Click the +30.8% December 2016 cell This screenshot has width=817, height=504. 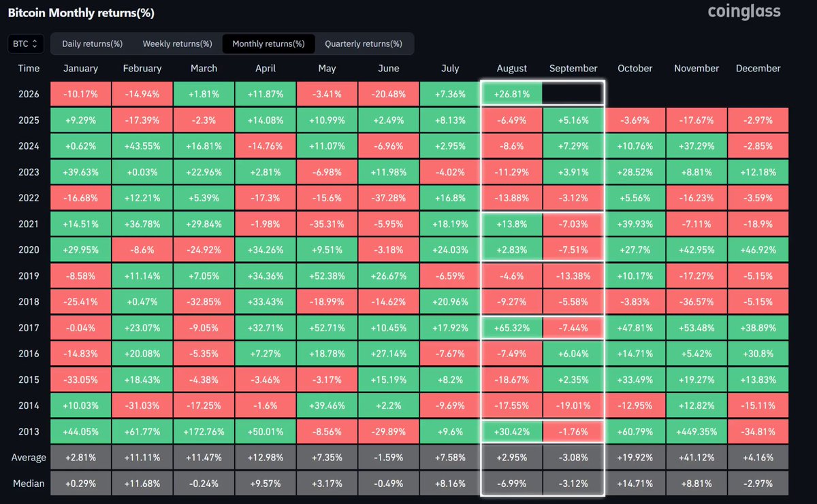tap(758, 354)
